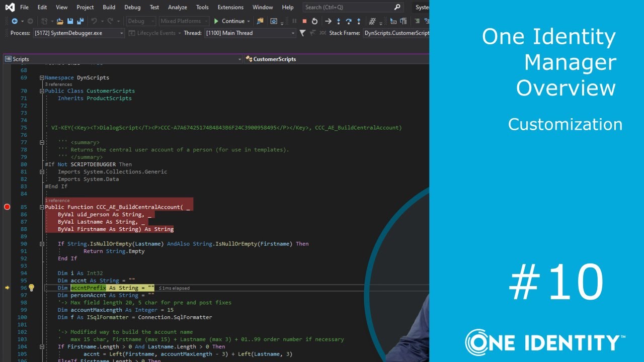Screen dimensions: 644x362
Task: Open the Debug menu
Action: [132, 7]
